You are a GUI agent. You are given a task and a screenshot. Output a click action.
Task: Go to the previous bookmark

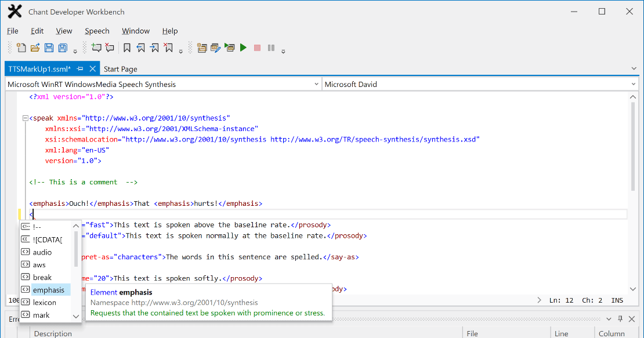pos(141,48)
